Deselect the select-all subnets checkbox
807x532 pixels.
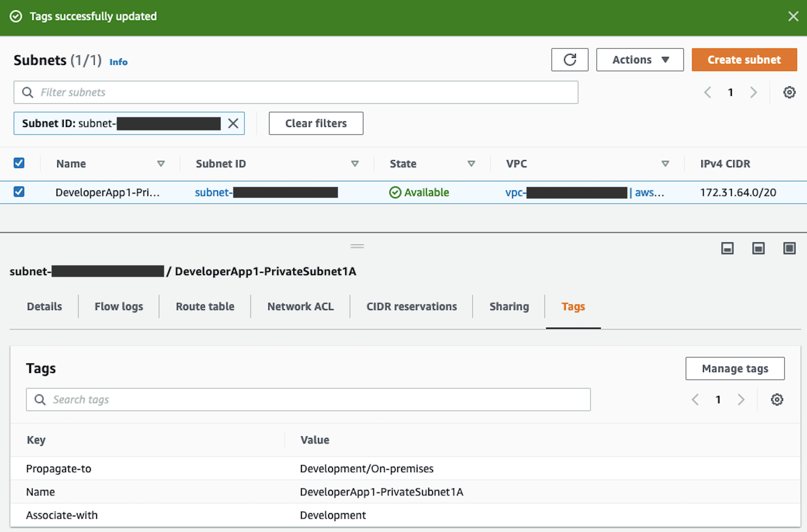19,163
